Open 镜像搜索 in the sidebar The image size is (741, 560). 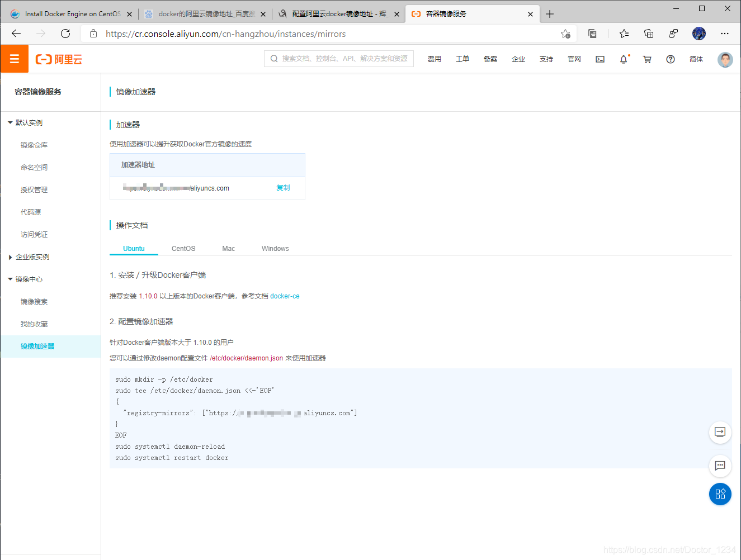[x=34, y=302]
